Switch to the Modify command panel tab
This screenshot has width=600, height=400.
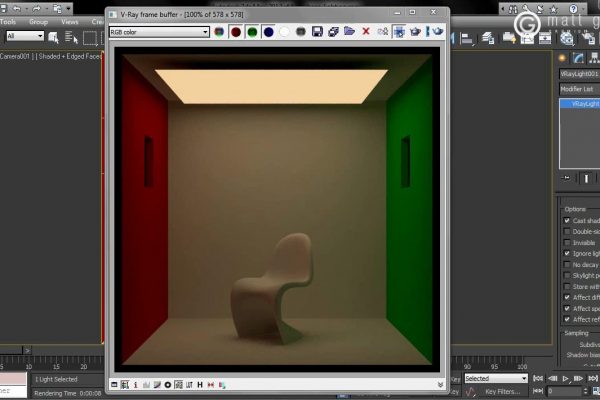[578, 58]
